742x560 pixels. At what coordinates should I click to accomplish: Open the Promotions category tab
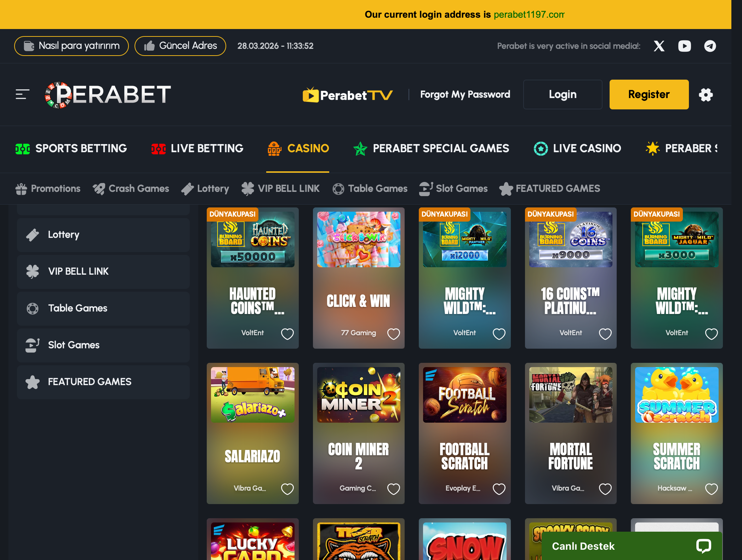[48, 189]
